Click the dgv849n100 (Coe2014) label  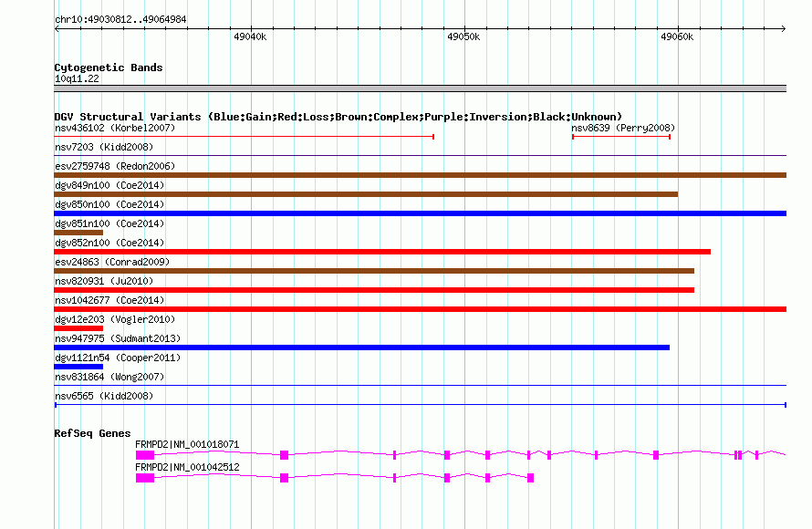pyautogui.click(x=109, y=185)
